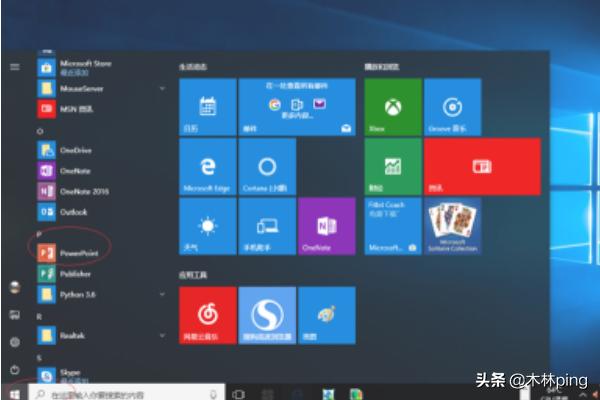Launch the Microsoft Edge tile

(208, 167)
